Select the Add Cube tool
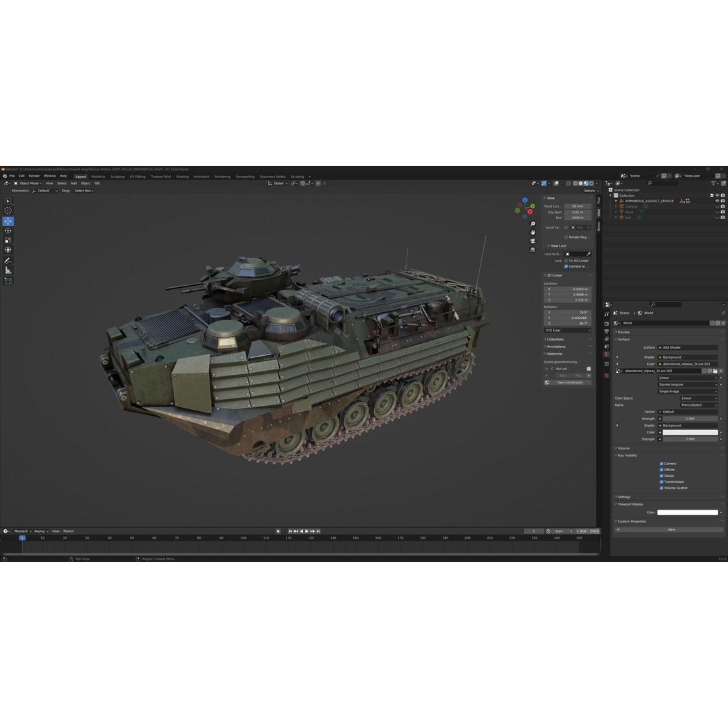Screen dimensions: 728x728 (8, 281)
